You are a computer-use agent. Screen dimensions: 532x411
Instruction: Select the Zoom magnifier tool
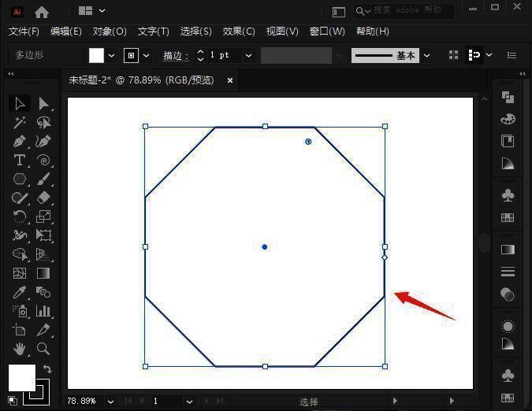coord(43,349)
